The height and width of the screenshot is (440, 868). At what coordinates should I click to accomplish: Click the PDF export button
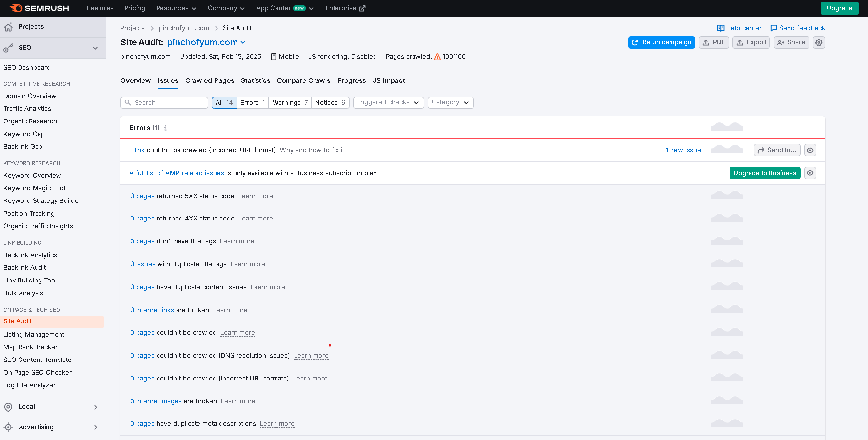coord(714,43)
